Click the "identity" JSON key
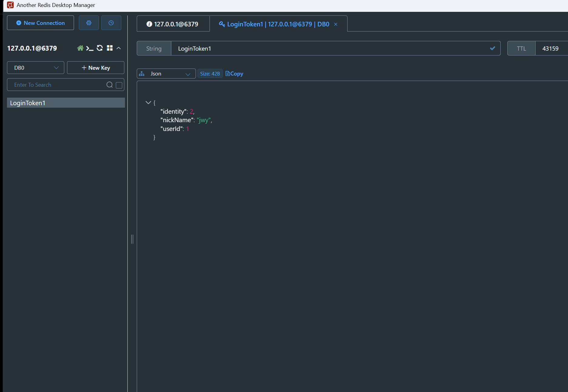Image resolution: width=568 pixels, height=392 pixels. pyautogui.click(x=173, y=112)
